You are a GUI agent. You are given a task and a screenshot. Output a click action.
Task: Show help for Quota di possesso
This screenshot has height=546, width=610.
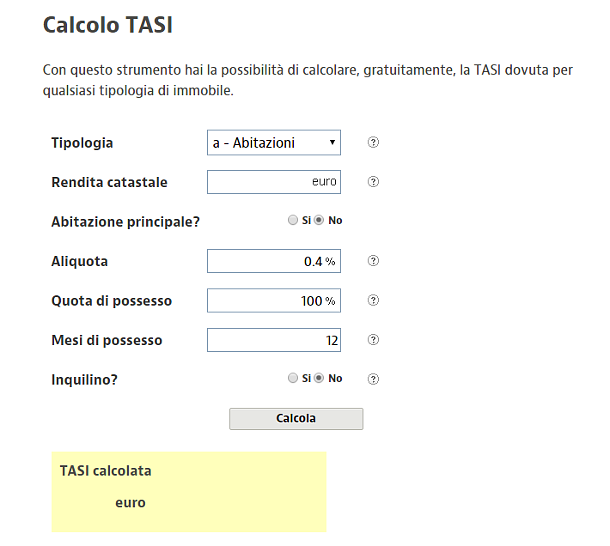(x=374, y=300)
